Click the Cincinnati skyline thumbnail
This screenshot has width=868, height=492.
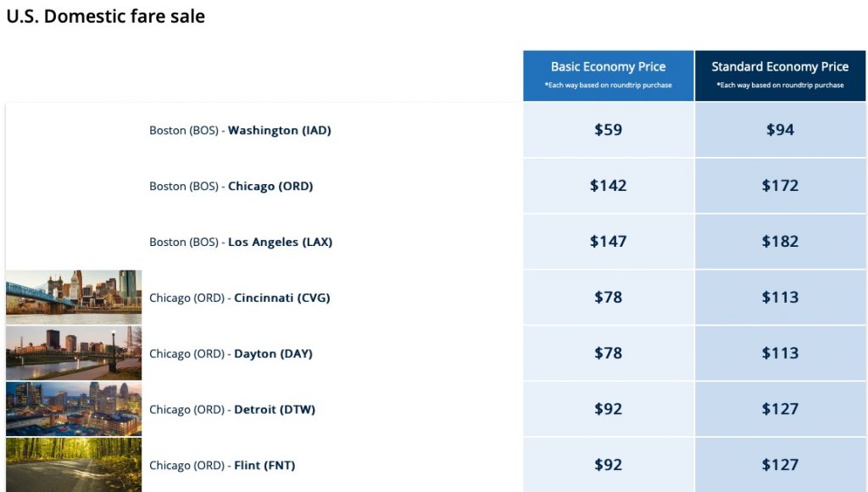click(x=74, y=297)
